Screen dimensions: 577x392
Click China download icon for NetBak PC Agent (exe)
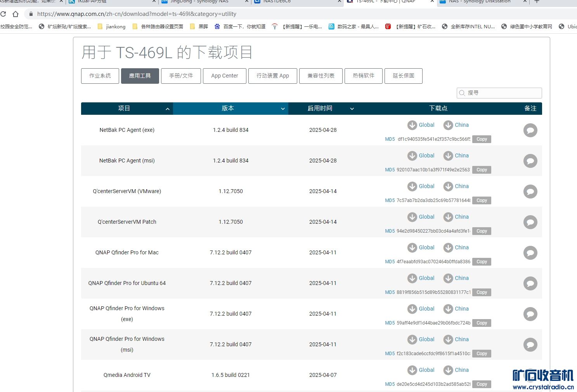(x=448, y=125)
